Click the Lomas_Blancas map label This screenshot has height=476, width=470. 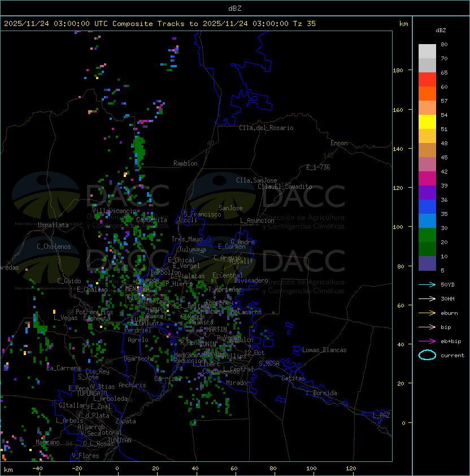[324, 350]
